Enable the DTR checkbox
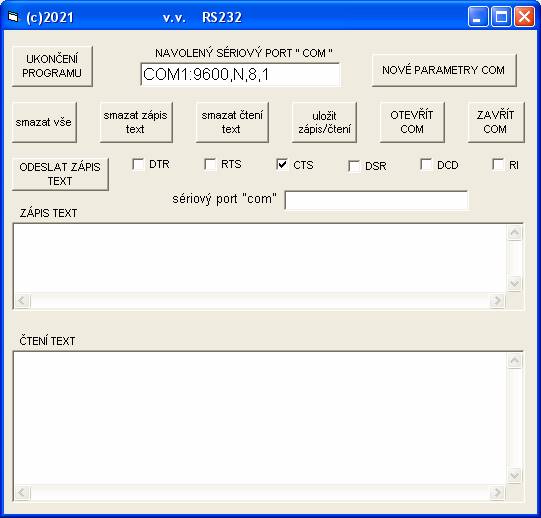The height and width of the screenshot is (518, 541). 138,164
